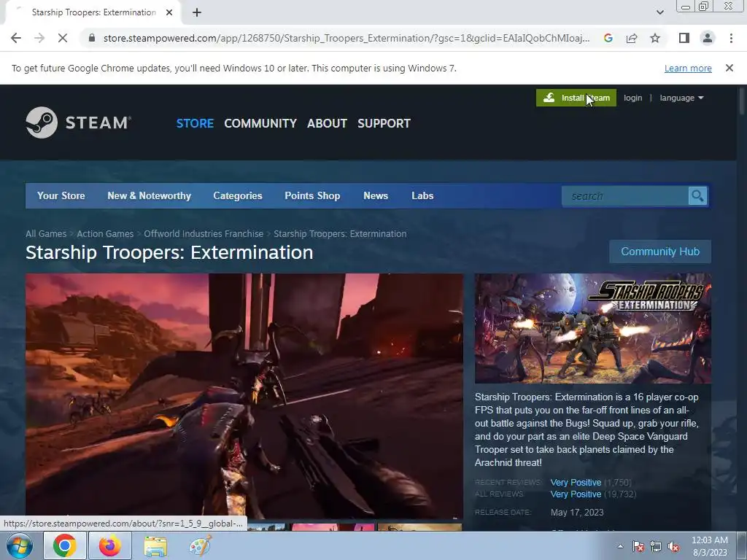The height and width of the screenshot is (560, 747).
Task: Open the COMMUNITY menu
Action: pos(260,123)
